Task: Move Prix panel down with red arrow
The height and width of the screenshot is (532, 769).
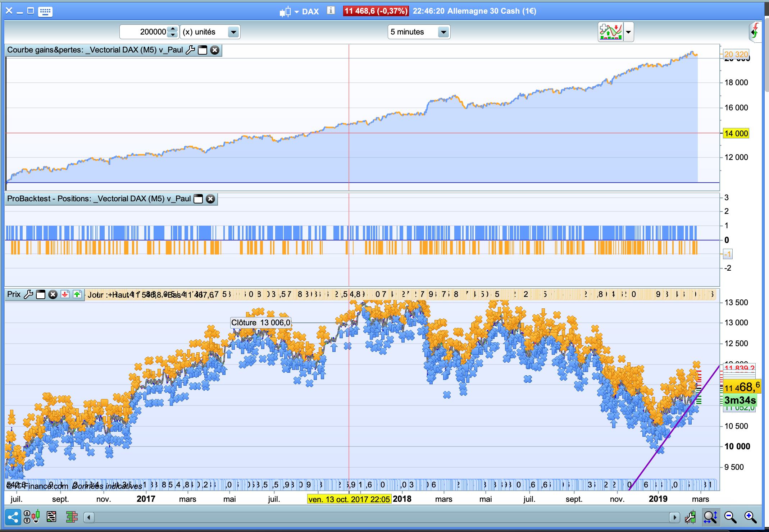Action: [65, 294]
